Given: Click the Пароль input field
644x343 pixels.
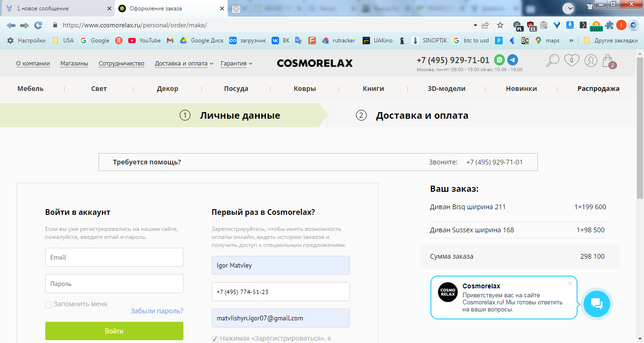Looking at the screenshot, I should click(114, 284).
